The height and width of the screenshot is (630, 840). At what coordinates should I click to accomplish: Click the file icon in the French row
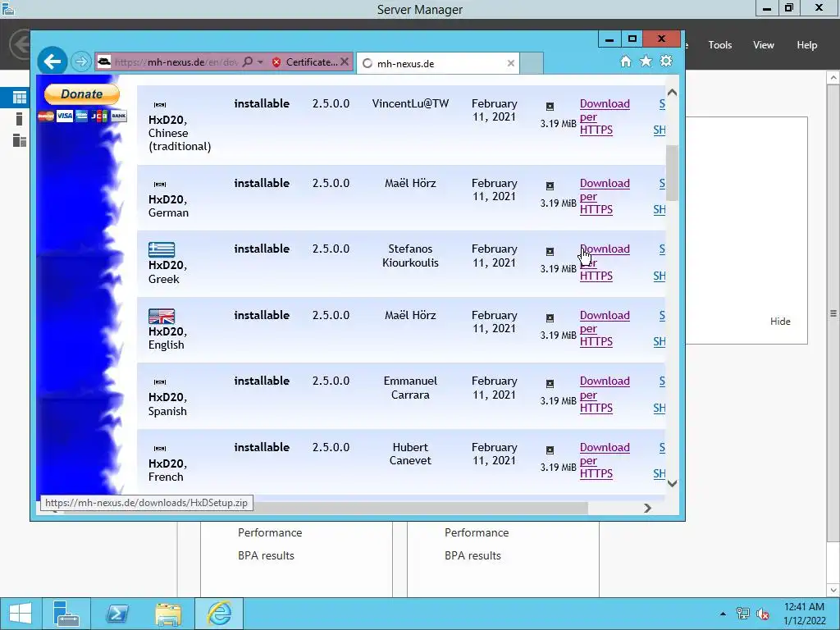click(550, 450)
